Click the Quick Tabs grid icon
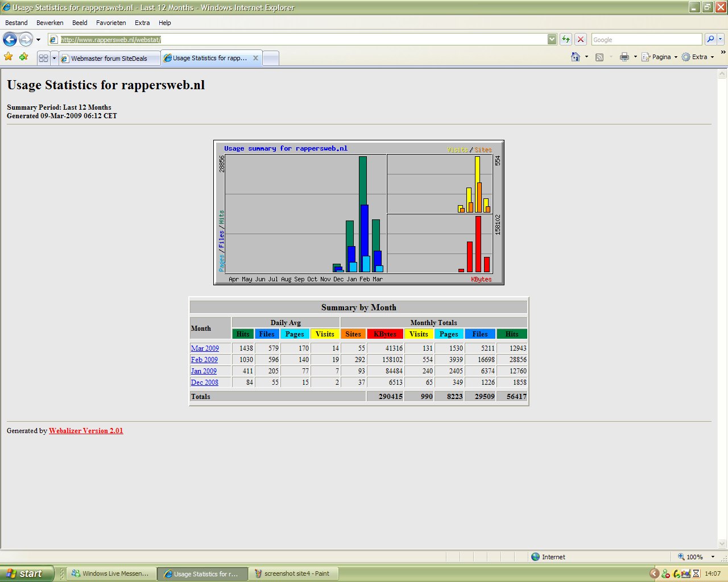Screen dimensions: 728x582 click(x=43, y=58)
